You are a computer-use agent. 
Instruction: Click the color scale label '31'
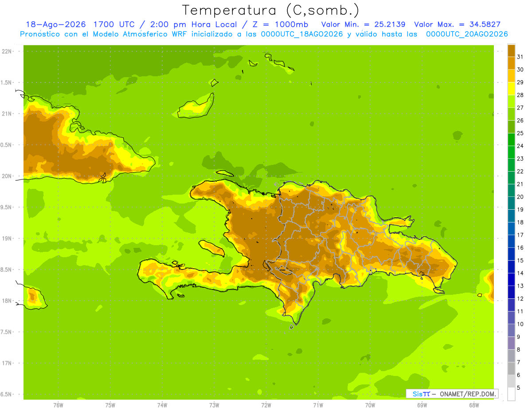[520, 57]
